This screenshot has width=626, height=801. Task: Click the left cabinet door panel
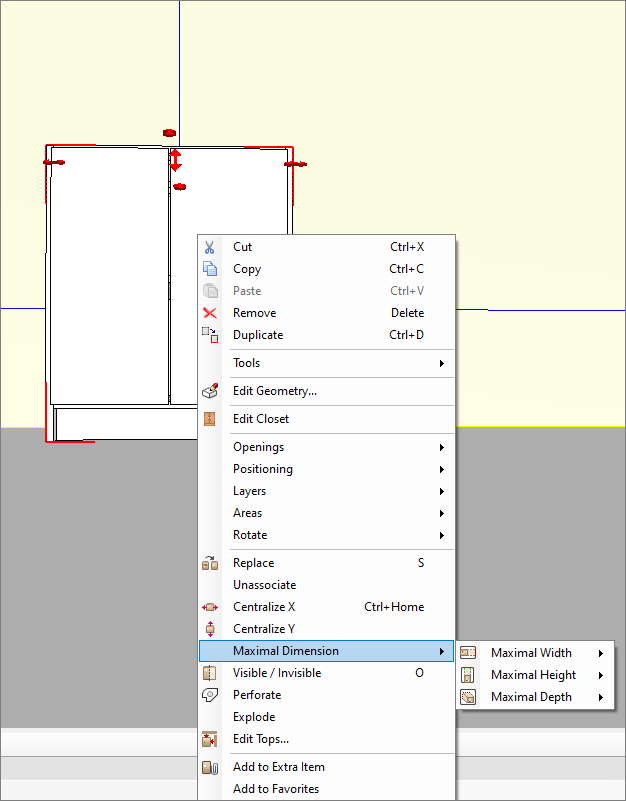pyautogui.click(x=109, y=276)
